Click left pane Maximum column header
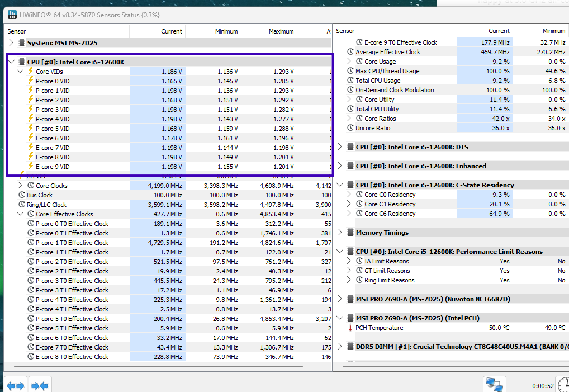 [x=269, y=31]
